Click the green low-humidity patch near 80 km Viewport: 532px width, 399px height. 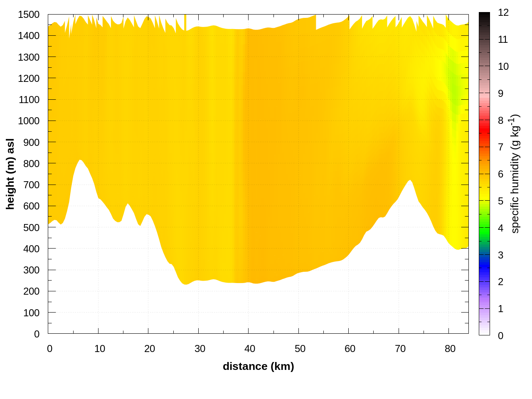point(454,83)
